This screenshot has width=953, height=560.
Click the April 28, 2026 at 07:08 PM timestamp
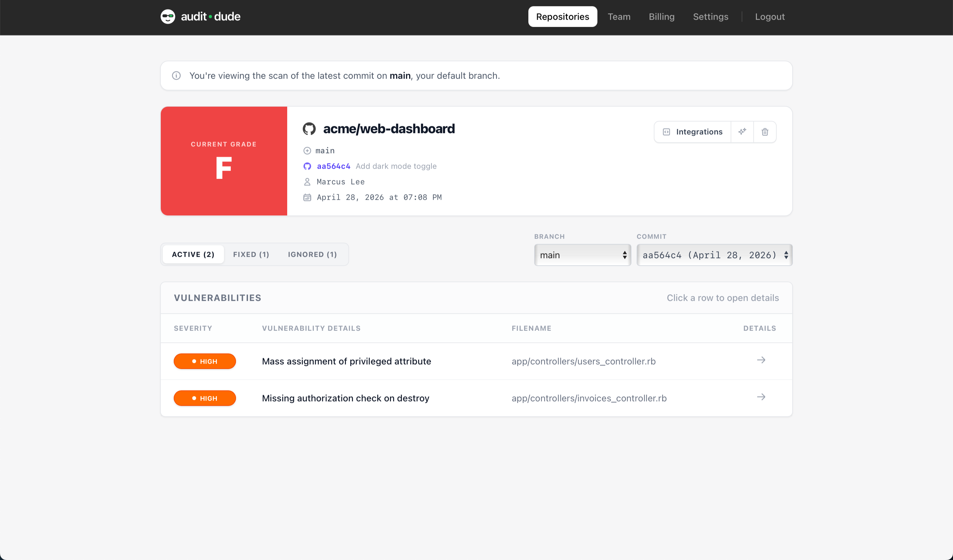click(379, 197)
